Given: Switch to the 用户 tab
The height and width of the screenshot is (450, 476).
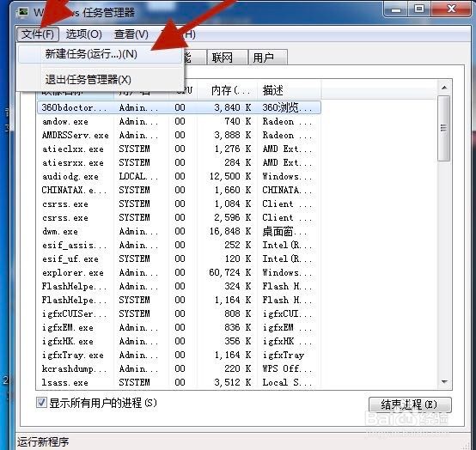Looking at the screenshot, I should coord(267,57).
